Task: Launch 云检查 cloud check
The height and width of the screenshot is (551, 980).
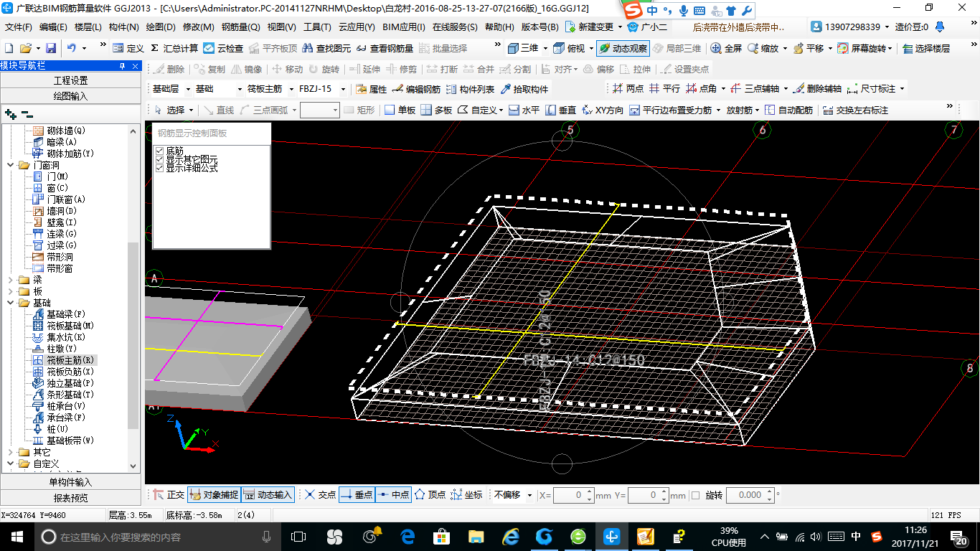Action: click(223, 48)
